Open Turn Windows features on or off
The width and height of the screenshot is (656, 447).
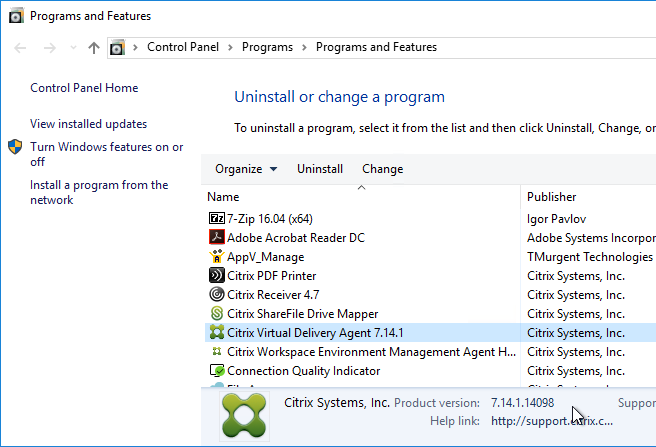[106, 154]
